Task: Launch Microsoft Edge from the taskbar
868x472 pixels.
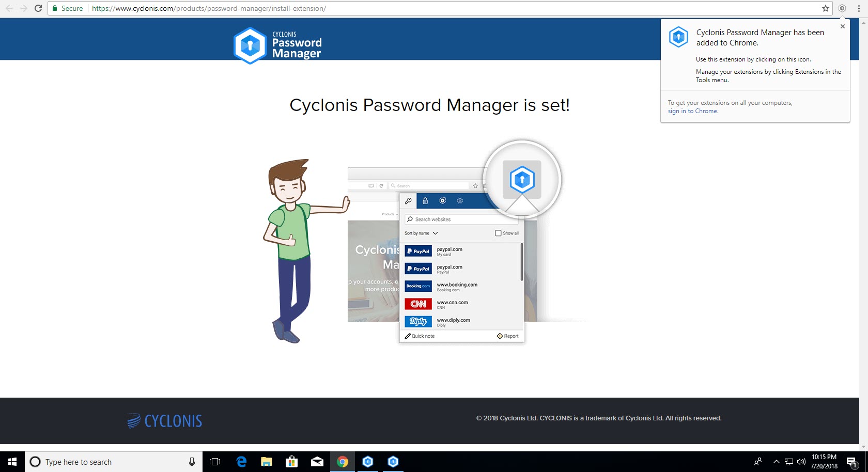Action: [x=241, y=462]
